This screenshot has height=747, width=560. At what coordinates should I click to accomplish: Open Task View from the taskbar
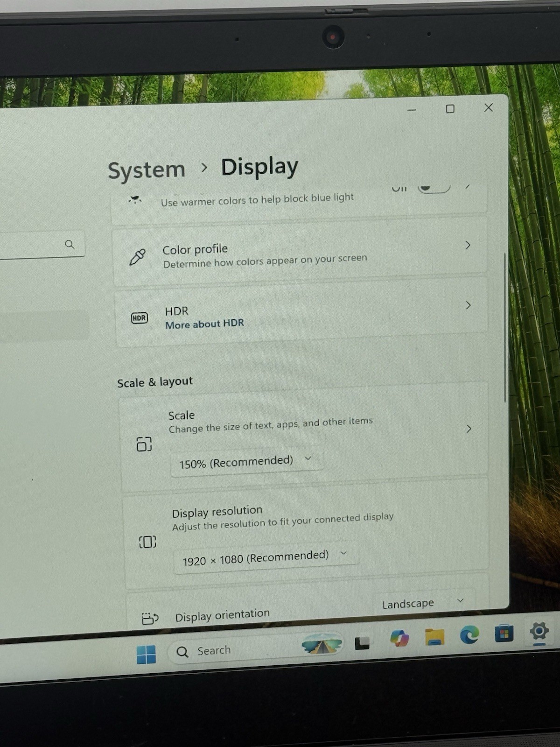click(x=362, y=643)
